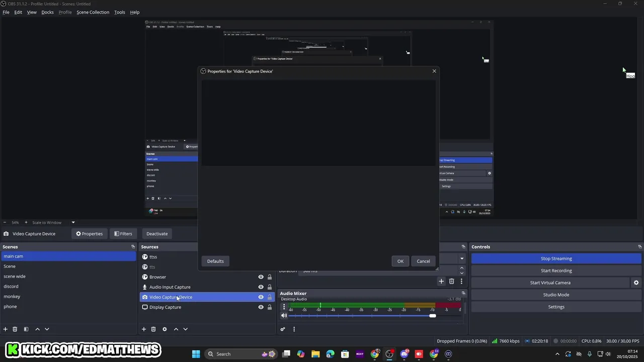Hide the Video Capture Device source
The width and height of the screenshot is (644, 362).
pos(261,297)
